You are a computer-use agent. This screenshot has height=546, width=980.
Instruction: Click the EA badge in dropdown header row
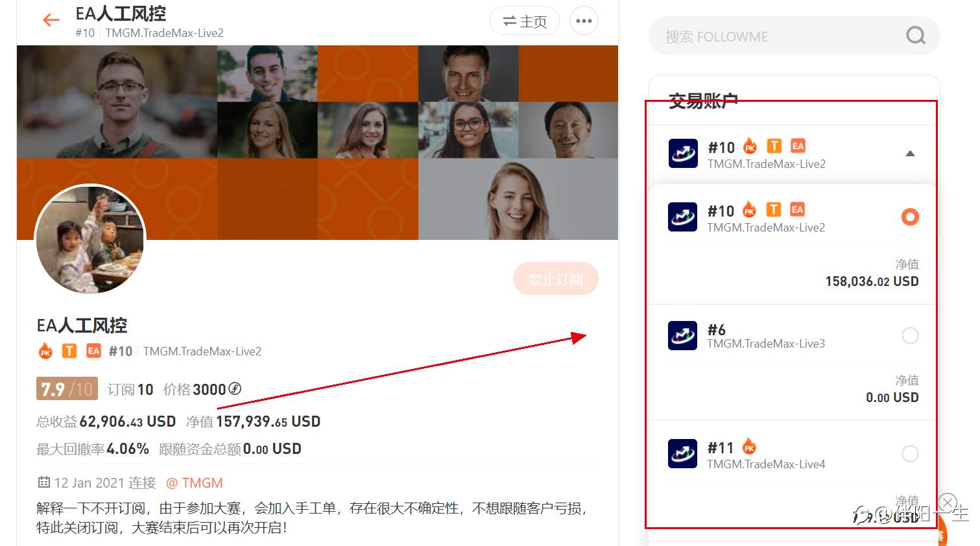(798, 146)
